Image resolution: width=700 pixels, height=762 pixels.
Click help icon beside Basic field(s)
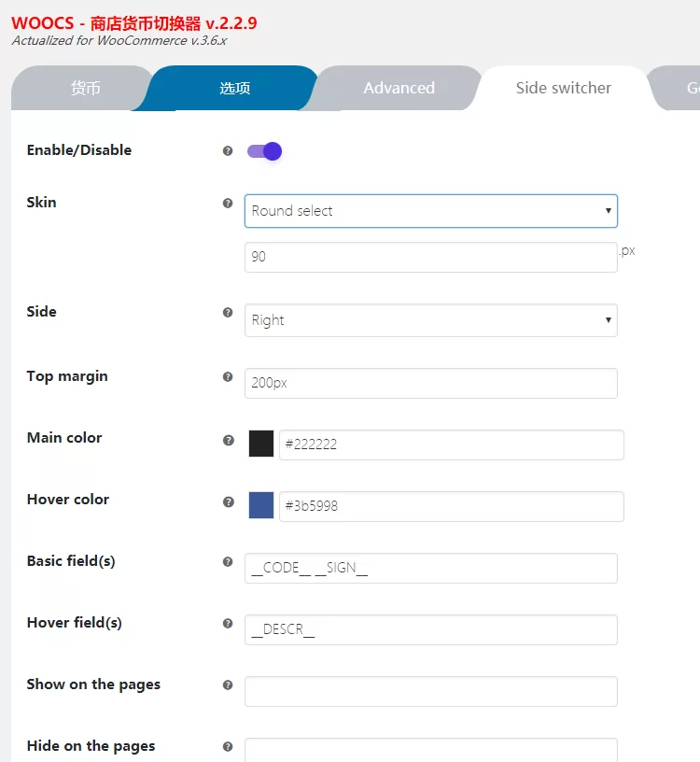tap(228, 562)
